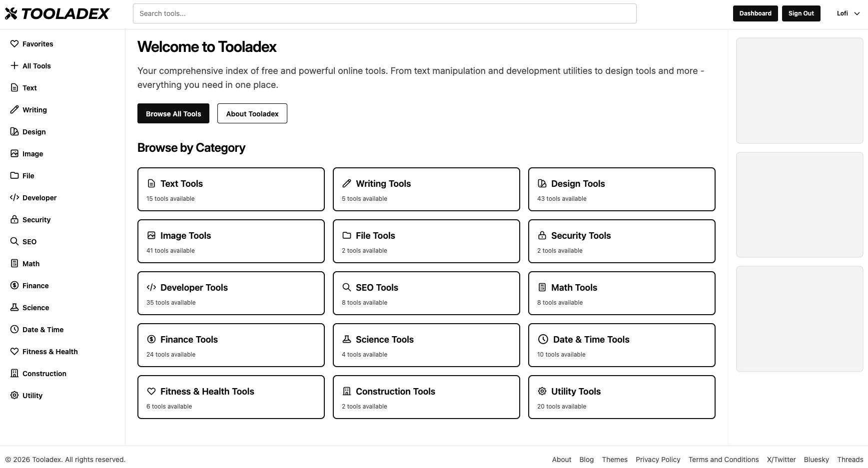Focus the Search tools input field
The height and width of the screenshot is (468, 868).
click(384, 13)
